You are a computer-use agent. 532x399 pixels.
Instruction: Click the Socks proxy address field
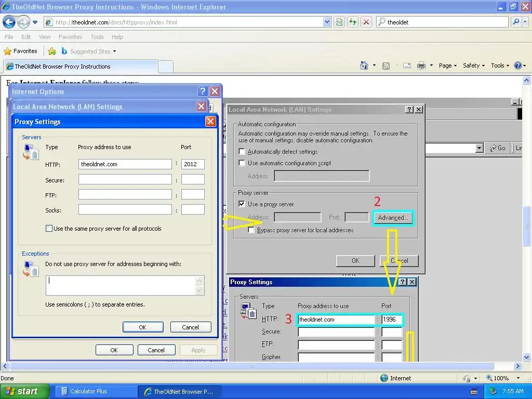[125, 210]
